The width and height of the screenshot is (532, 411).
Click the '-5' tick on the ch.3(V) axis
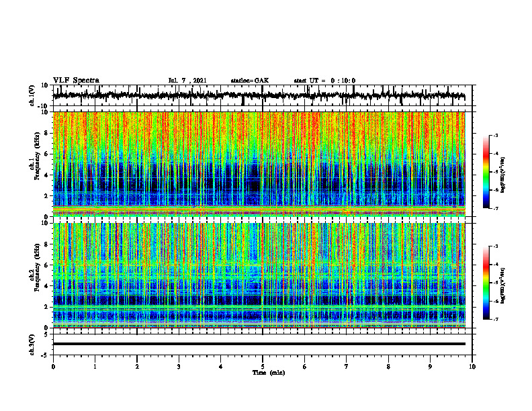(45, 355)
